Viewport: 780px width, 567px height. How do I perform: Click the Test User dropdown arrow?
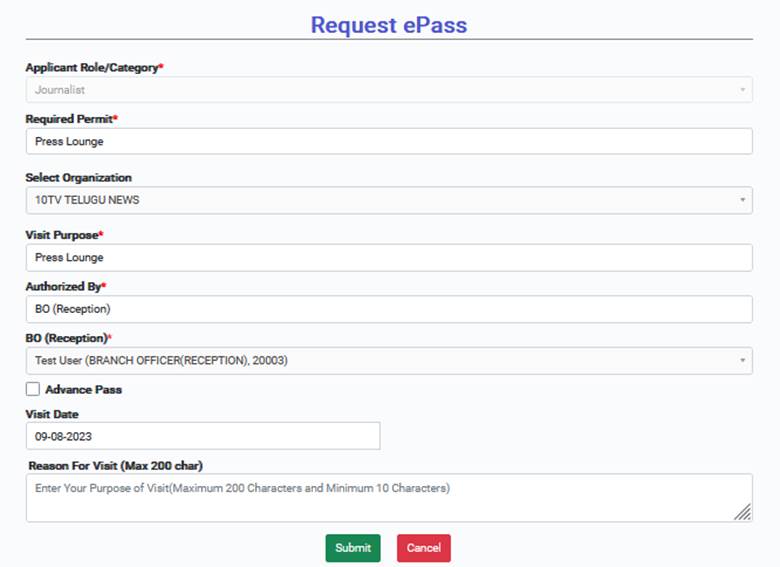[x=742, y=361]
